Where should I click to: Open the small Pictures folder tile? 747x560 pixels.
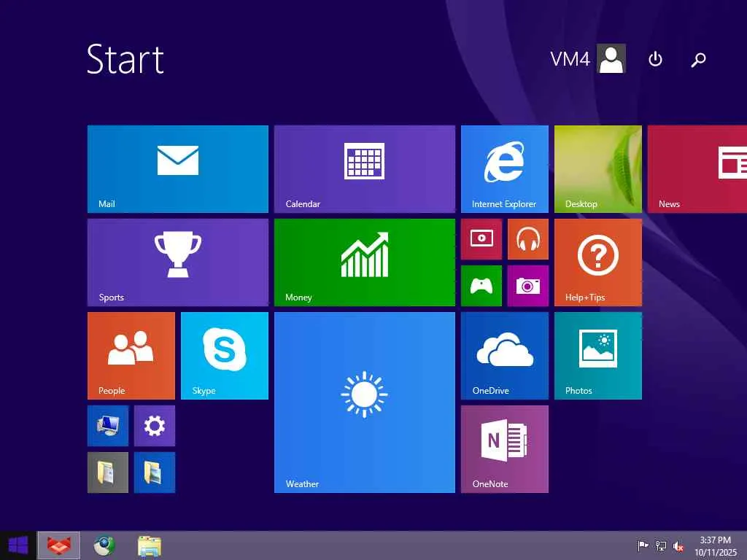click(155, 472)
